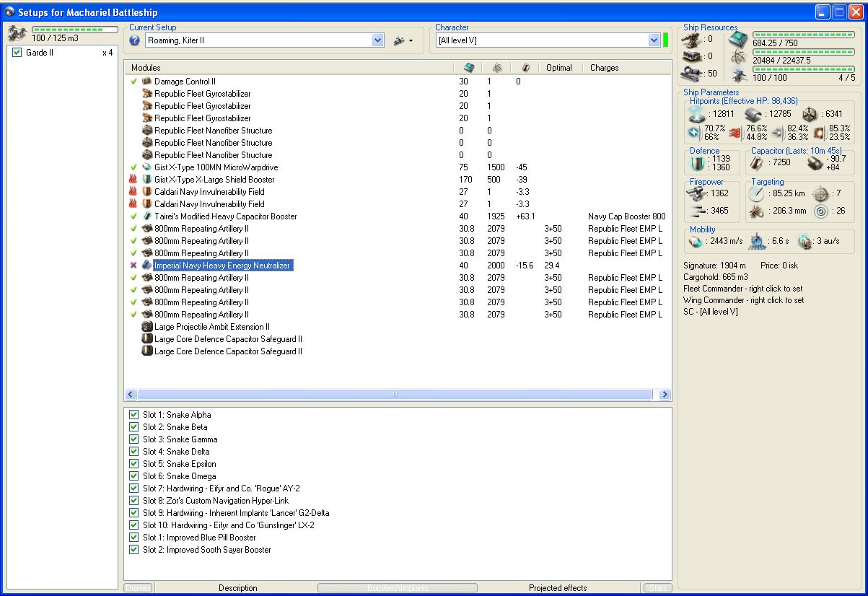Expand the Character selection dropdown
Image resolution: width=868 pixels, height=596 pixels.
[x=654, y=40]
